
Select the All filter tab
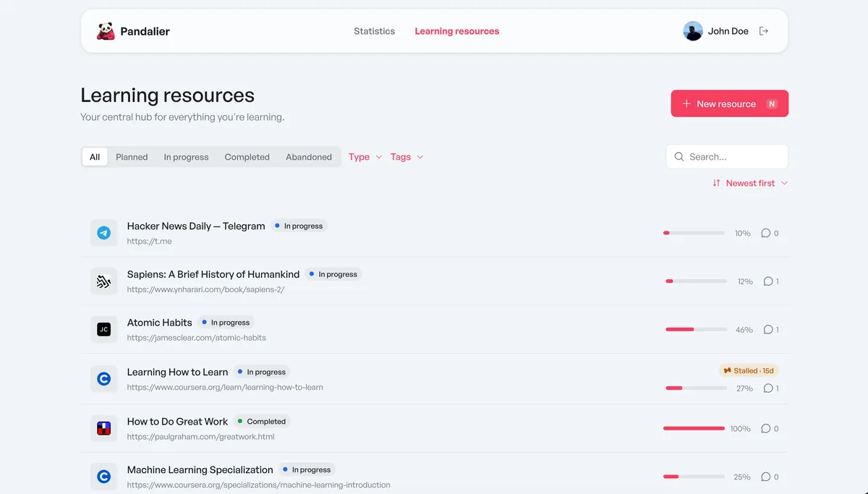[95, 157]
